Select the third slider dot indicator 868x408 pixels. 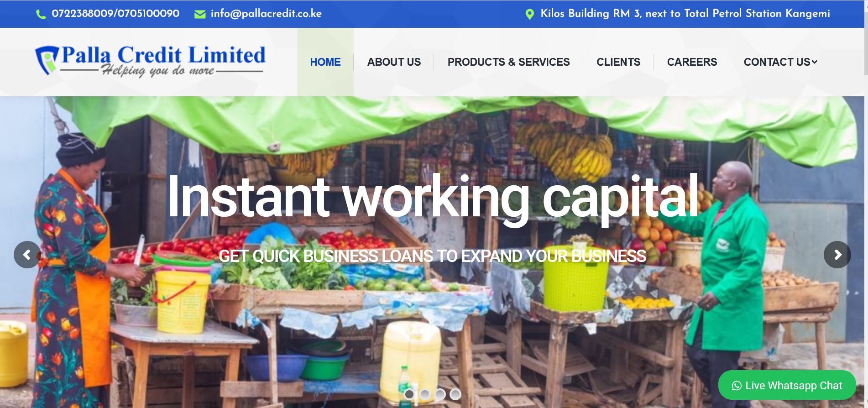440,394
